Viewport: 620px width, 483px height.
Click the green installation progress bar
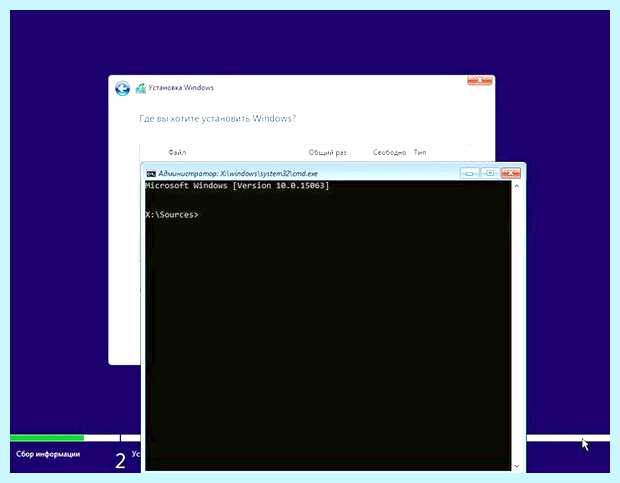coord(47,438)
